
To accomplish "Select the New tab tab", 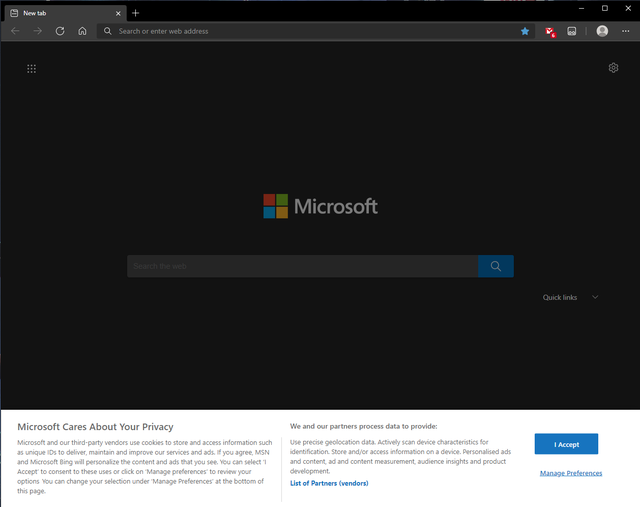I will pyautogui.click(x=66, y=13).
